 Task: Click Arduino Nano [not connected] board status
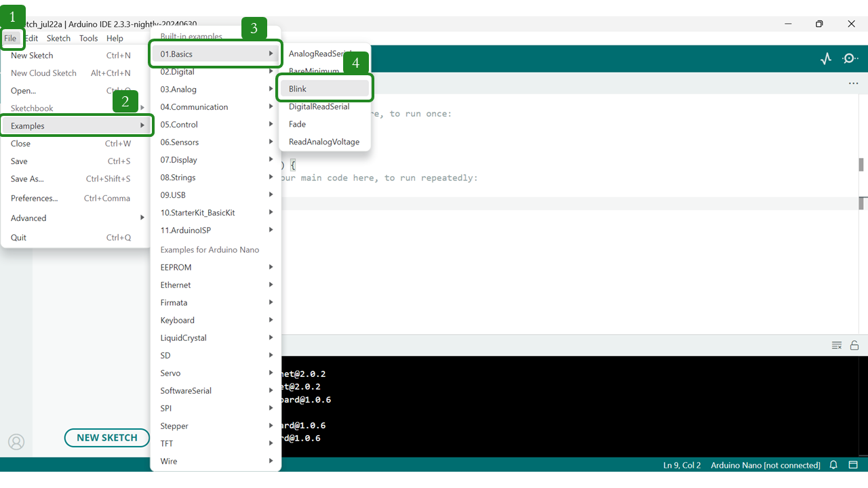tap(766, 466)
